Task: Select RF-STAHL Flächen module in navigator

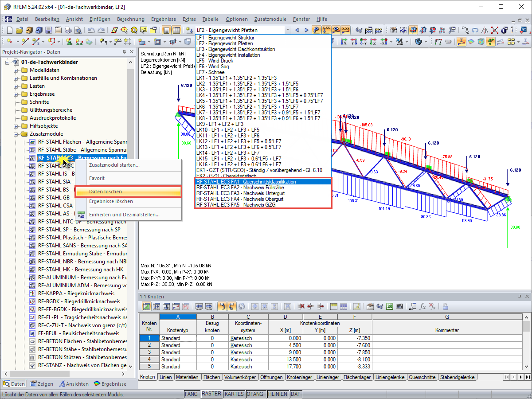Action: [x=82, y=142]
